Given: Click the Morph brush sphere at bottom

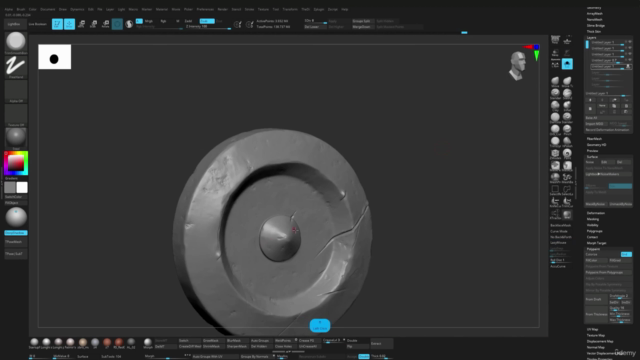Looking at the screenshot, I should coord(148,342).
